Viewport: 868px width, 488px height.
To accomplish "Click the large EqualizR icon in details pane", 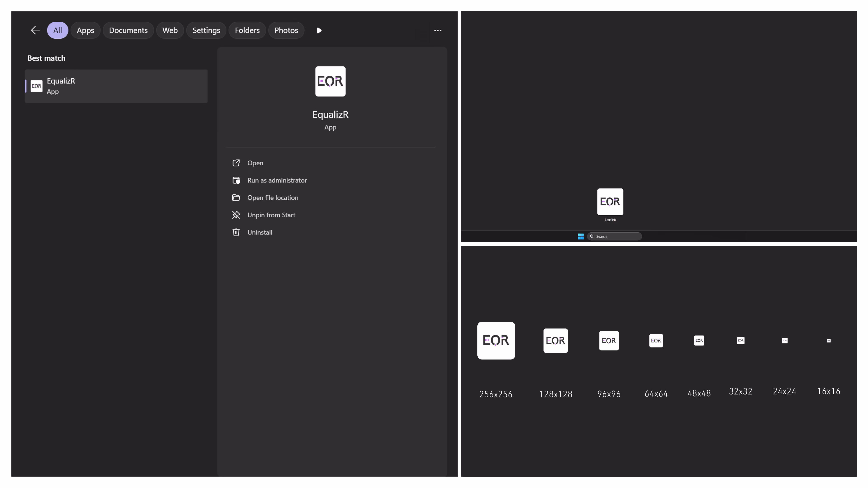I will coord(330,81).
